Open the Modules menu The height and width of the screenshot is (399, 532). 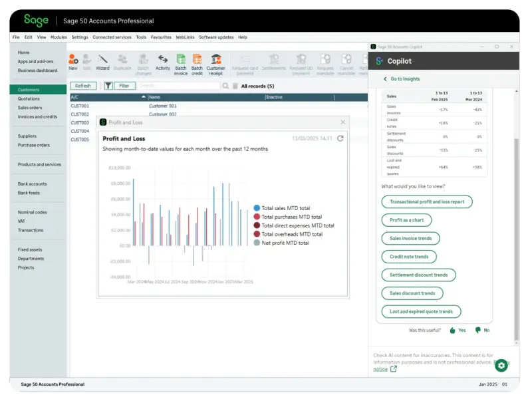(59, 37)
